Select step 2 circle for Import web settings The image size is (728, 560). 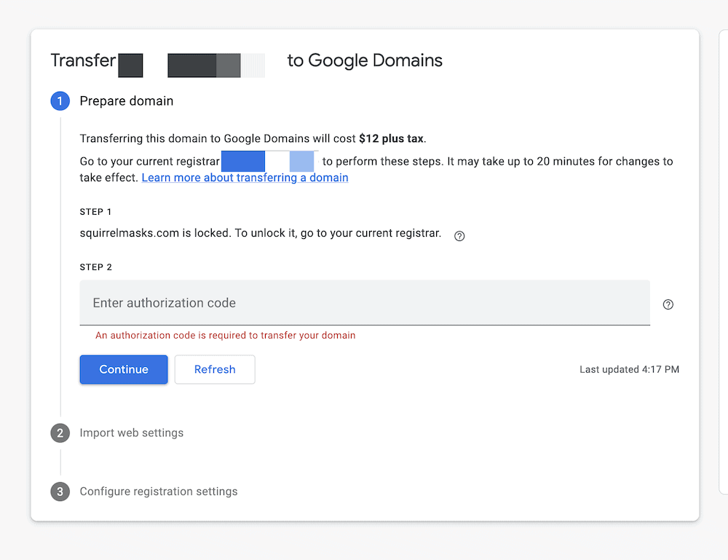[60, 433]
